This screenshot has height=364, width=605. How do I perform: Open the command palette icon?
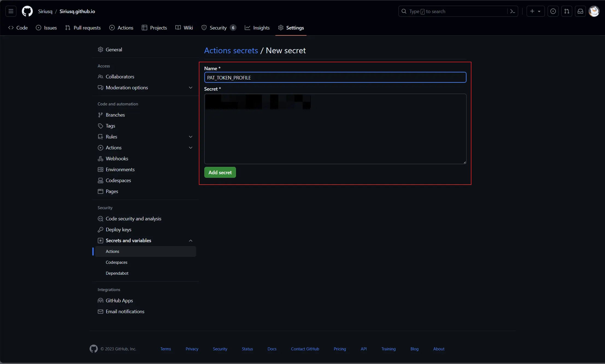tap(513, 11)
